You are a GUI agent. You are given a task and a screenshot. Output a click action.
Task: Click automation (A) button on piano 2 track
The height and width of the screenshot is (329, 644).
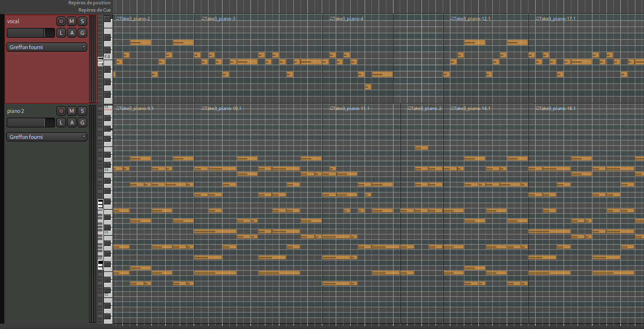[x=72, y=123]
